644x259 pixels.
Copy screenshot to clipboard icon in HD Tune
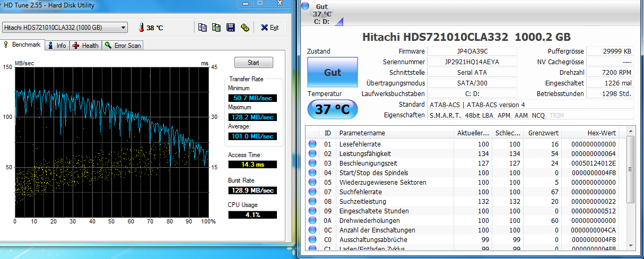216,28
